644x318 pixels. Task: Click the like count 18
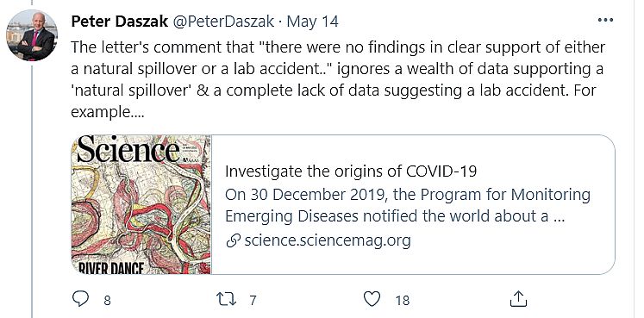[x=403, y=301]
